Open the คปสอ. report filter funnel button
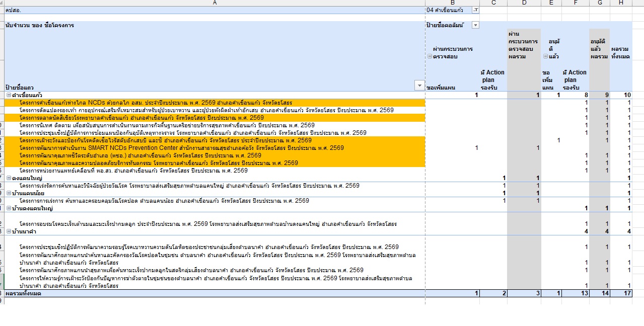 [475, 10]
